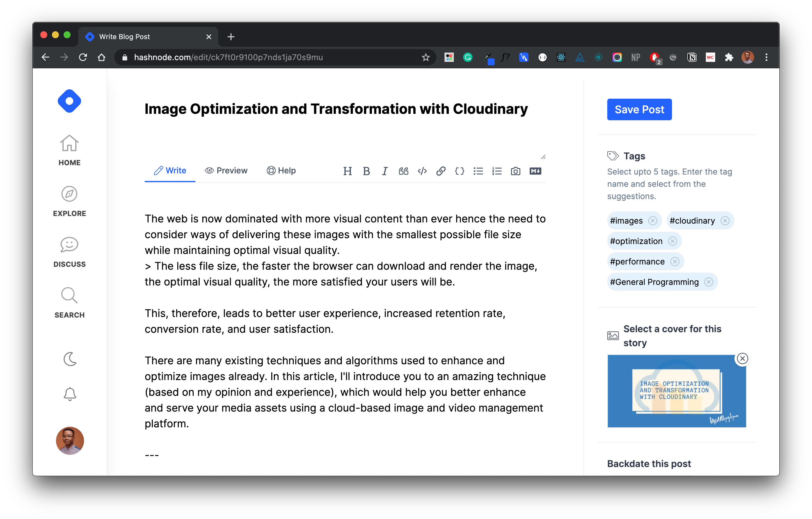Image resolution: width=812 pixels, height=519 pixels.
Task: Open the Grammarly browser extension
Action: click(x=467, y=58)
